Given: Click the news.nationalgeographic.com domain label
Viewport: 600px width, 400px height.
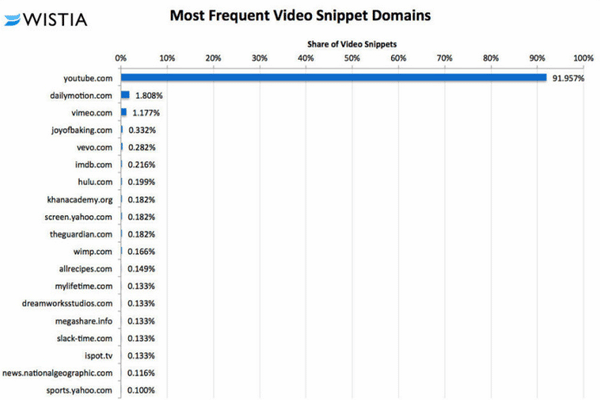Looking at the screenshot, I should point(57,373).
